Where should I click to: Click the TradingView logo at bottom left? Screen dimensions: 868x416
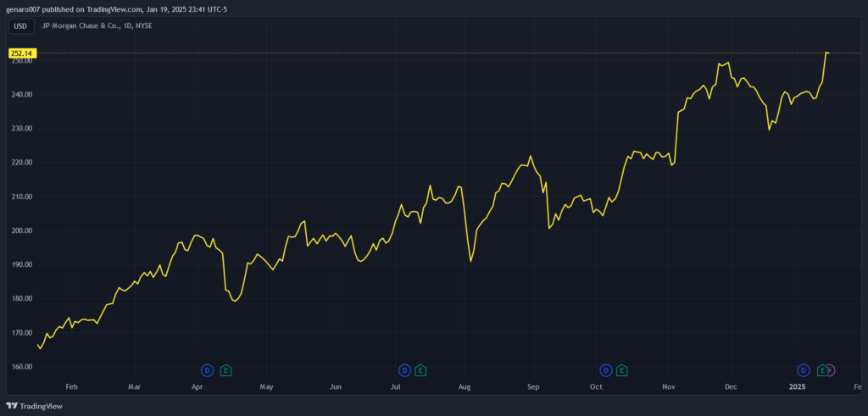[34, 406]
